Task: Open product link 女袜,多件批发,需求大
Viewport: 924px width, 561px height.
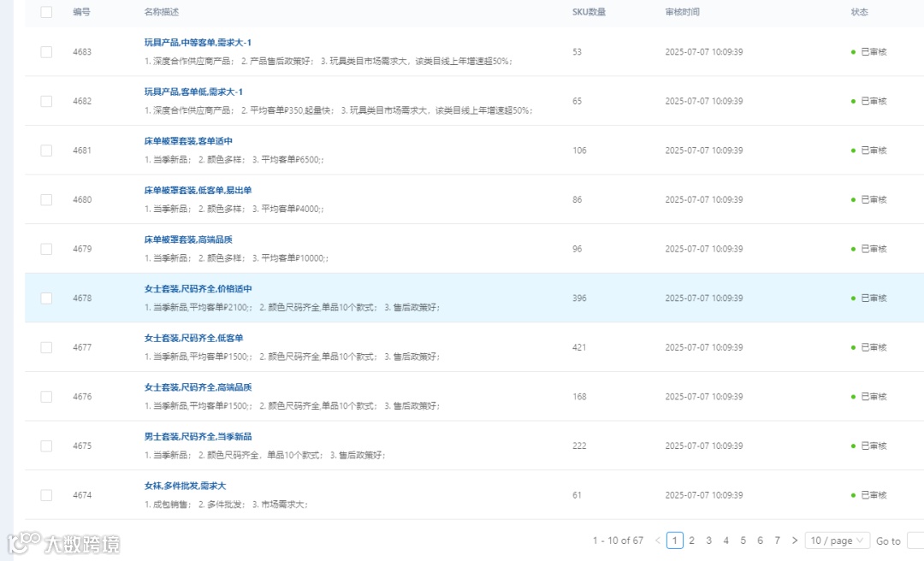Action: coord(187,487)
